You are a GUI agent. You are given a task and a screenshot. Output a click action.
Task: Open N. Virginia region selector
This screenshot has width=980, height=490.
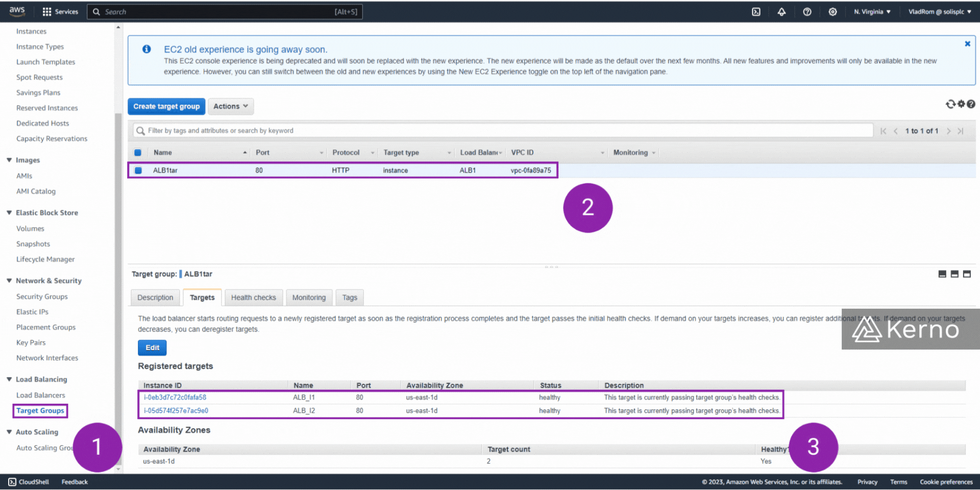[872, 12]
